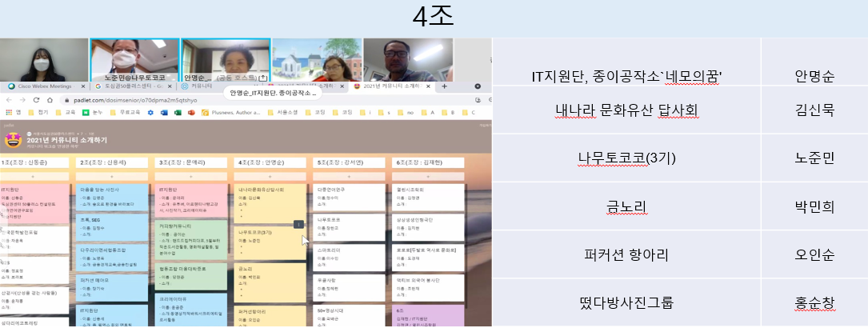Click the install icon in address bar
868x328 pixels.
click(478, 100)
